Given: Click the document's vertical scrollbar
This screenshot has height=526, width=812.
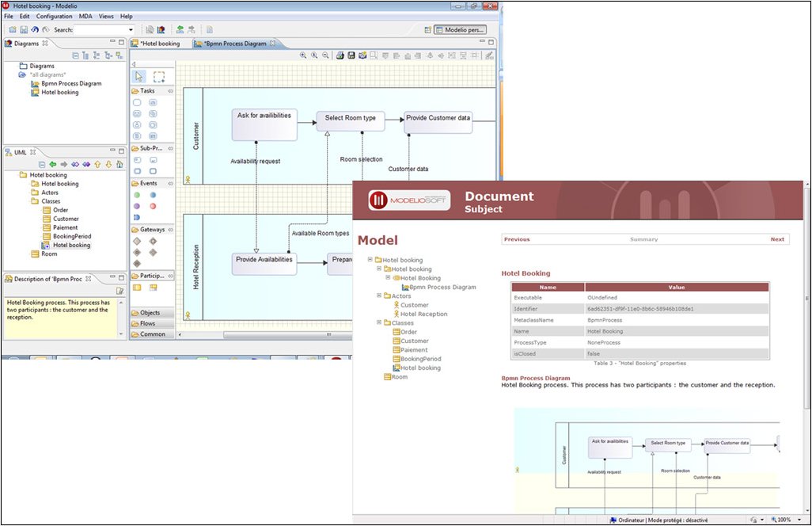Looking at the screenshot, I should [806, 298].
